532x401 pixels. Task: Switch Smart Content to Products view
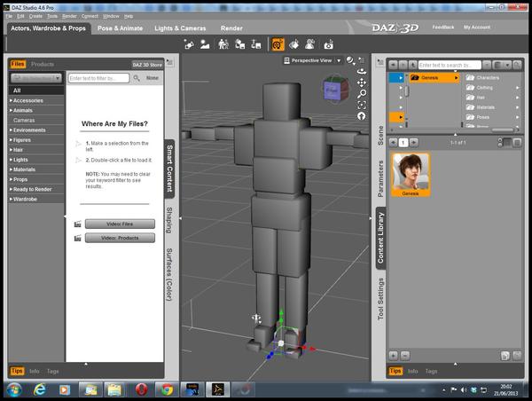click(x=43, y=64)
